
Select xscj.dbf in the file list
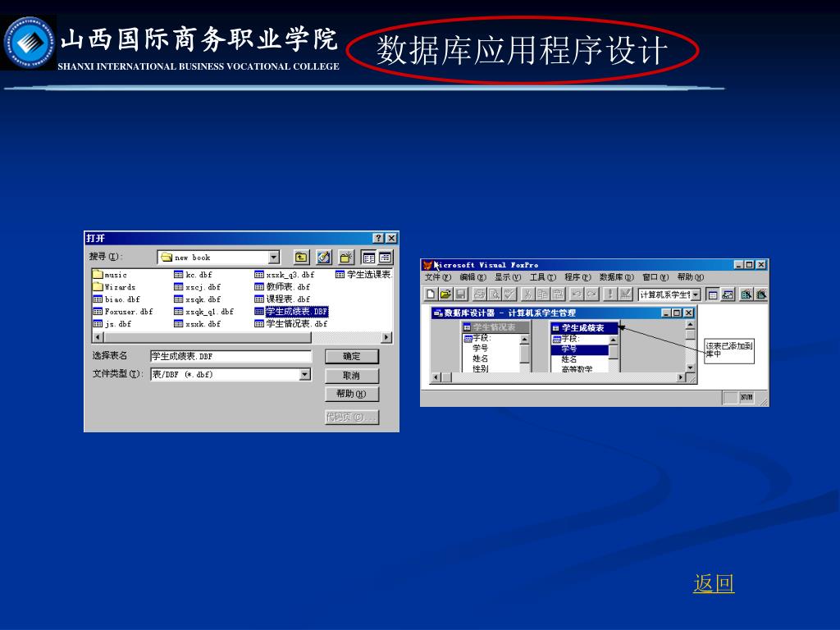pos(197,287)
